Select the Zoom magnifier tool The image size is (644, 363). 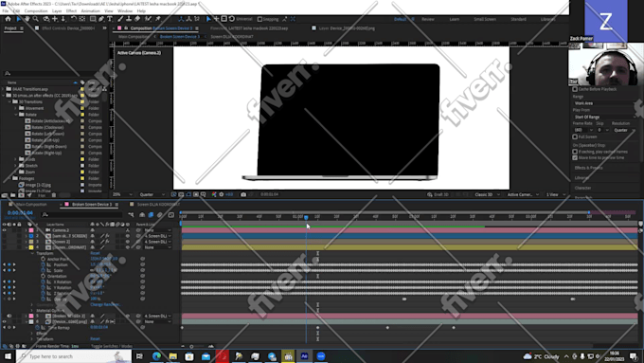click(36, 19)
